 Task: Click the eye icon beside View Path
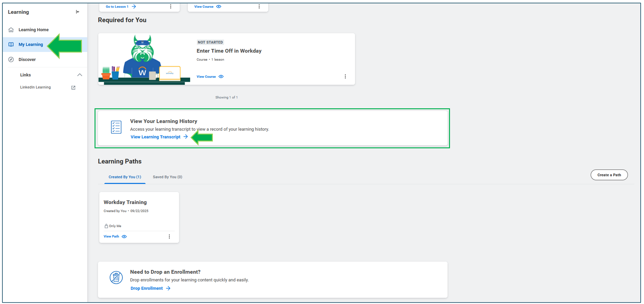coord(124,237)
